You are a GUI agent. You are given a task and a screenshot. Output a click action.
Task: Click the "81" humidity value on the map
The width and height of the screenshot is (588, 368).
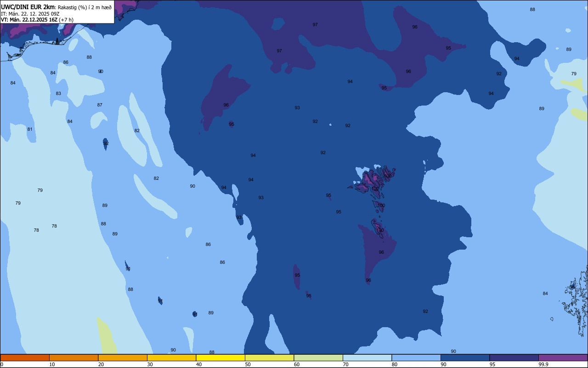tap(30, 129)
